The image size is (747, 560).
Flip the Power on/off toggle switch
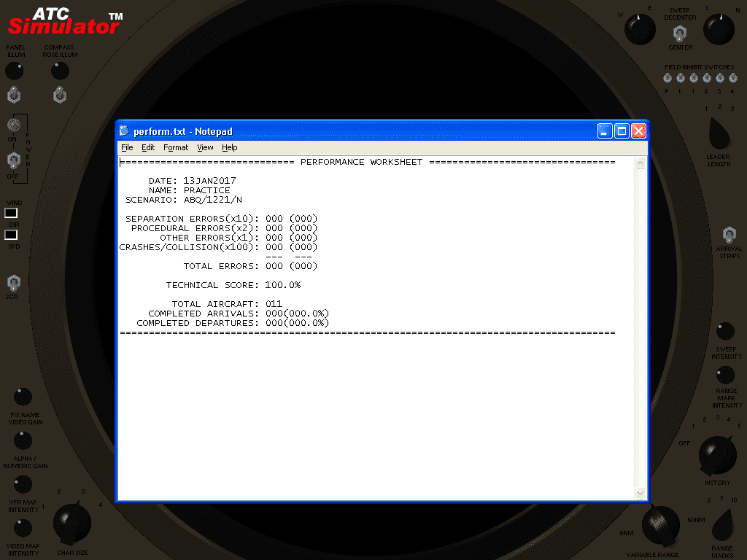(x=13, y=160)
